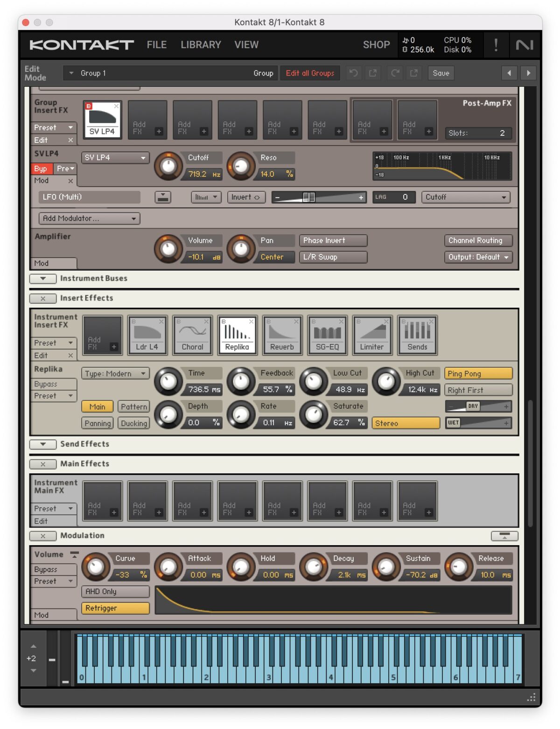Open the SV LP4 filter type dropdown

tap(115, 158)
